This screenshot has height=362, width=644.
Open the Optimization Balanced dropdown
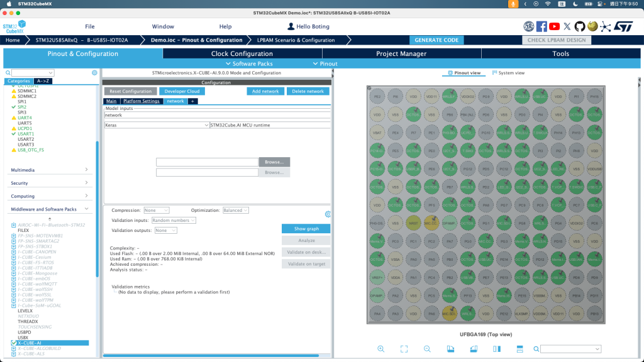pos(235,210)
